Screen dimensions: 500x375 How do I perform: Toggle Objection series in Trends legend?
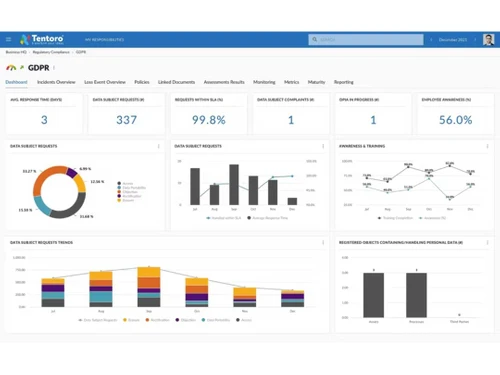[x=186, y=320]
